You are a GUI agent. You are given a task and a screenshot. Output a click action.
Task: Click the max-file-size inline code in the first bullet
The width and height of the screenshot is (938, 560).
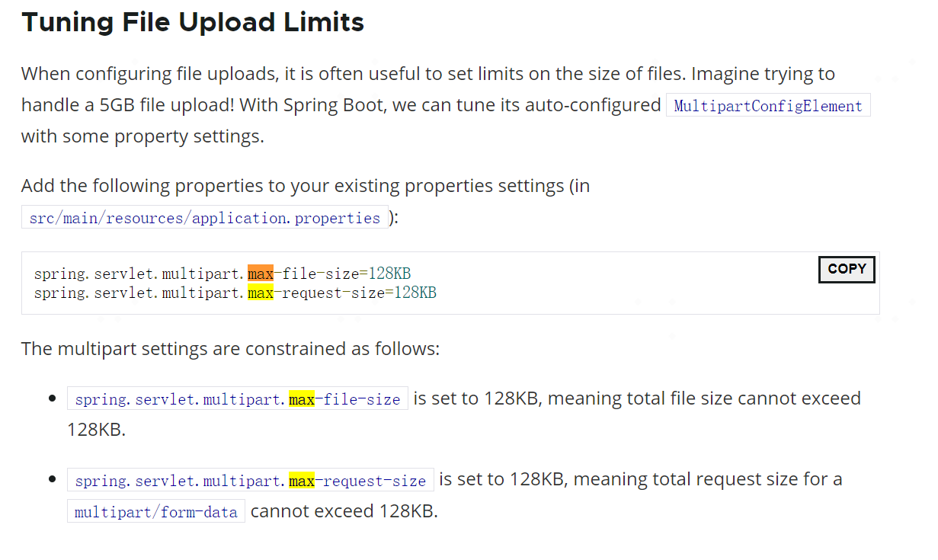tap(237, 399)
